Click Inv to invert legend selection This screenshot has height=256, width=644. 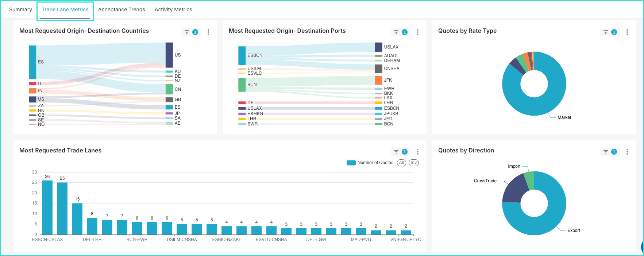pos(413,163)
